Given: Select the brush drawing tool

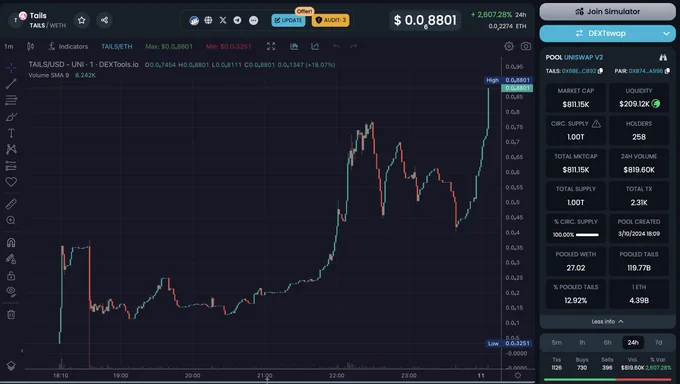Looking at the screenshot, I should 11,117.
